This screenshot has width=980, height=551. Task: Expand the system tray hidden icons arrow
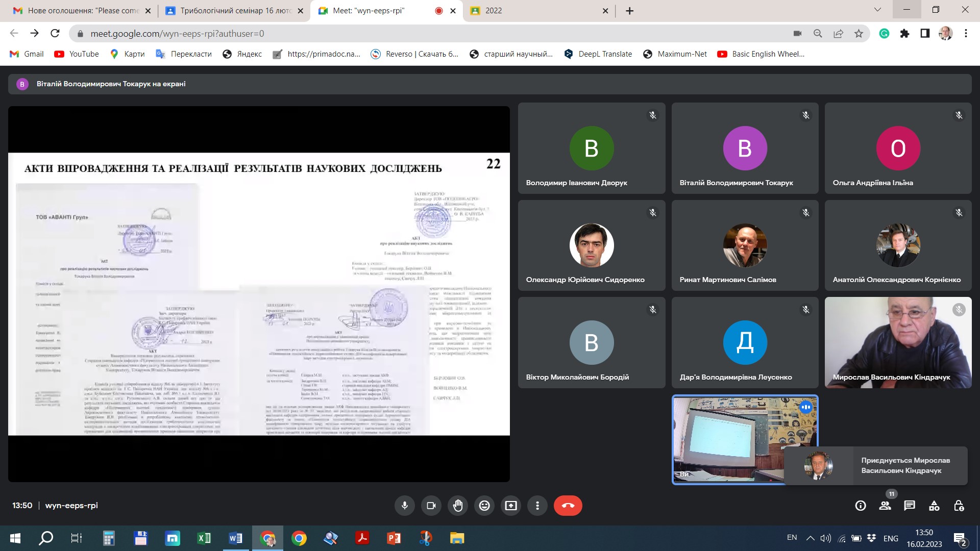click(810, 538)
